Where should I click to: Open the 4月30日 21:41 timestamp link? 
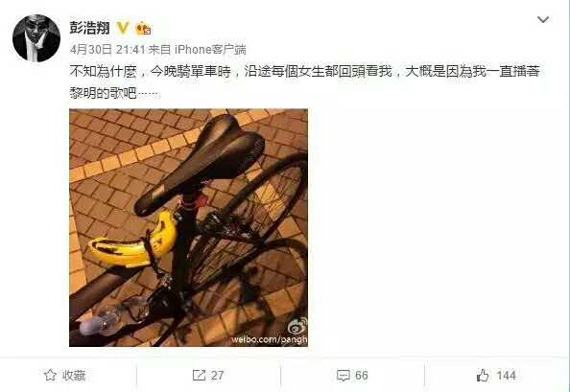(107, 50)
